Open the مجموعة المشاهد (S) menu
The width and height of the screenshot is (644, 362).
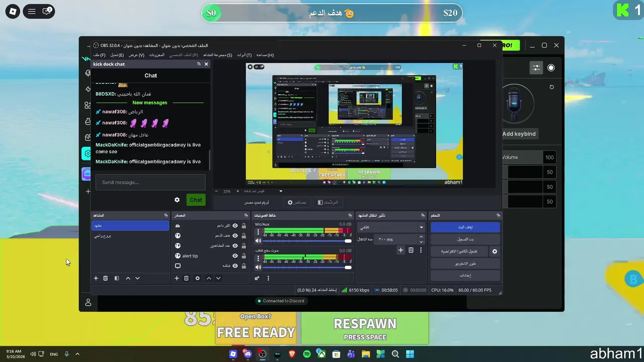point(217,55)
